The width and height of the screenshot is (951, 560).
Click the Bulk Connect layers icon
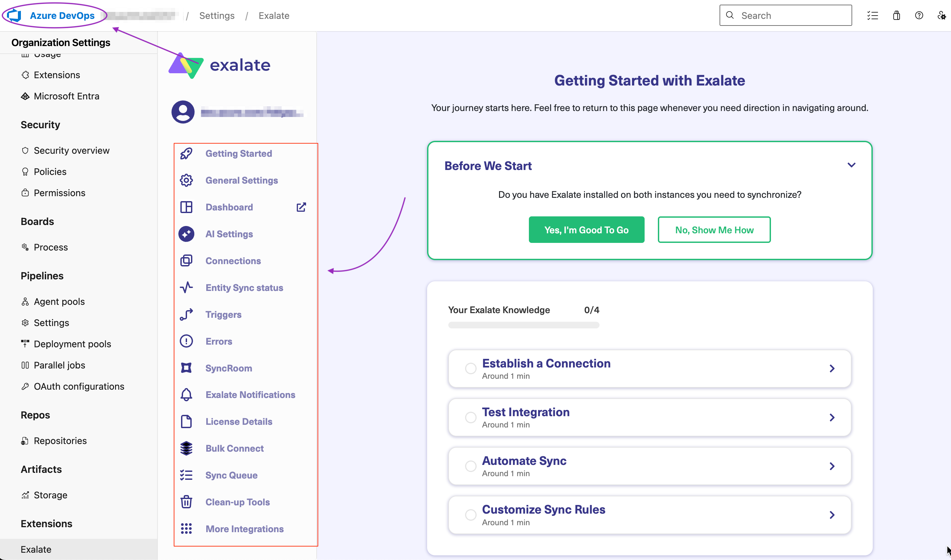186,448
